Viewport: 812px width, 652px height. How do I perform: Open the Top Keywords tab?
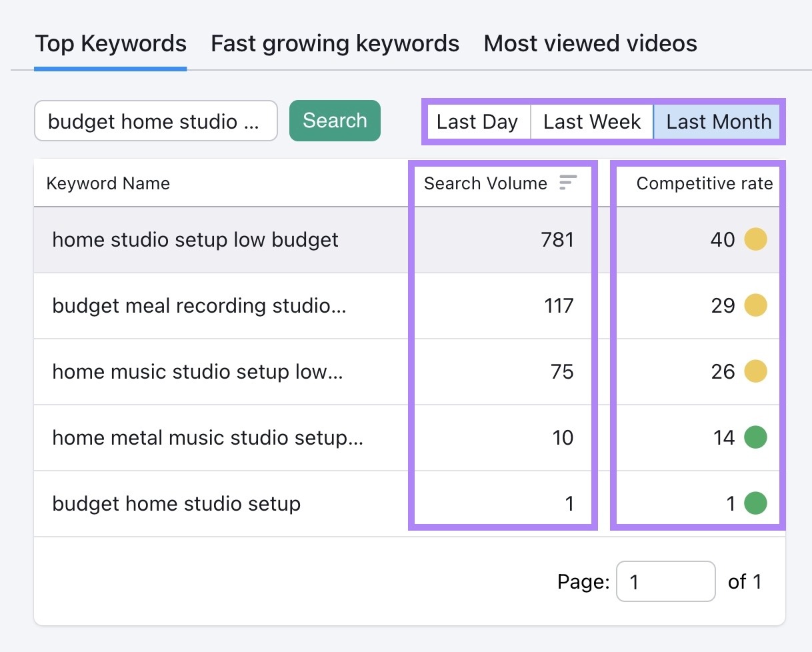point(111,44)
